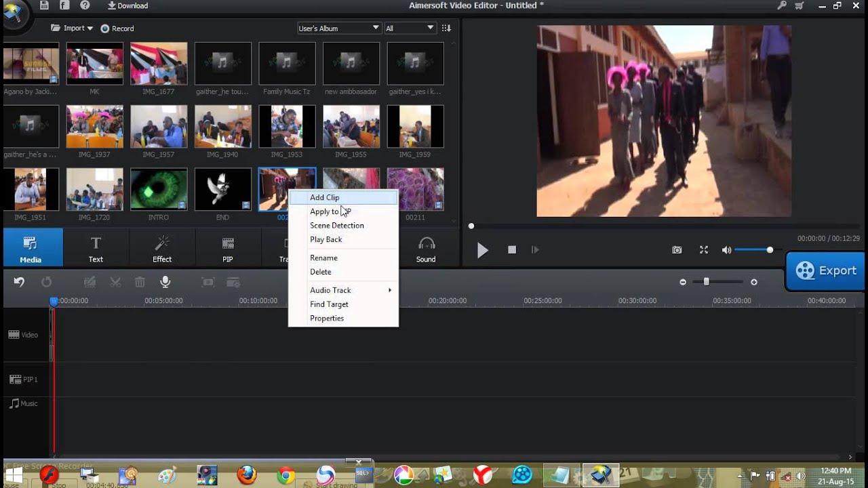Choose Apply to PIP in context menu

click(343, 211)
